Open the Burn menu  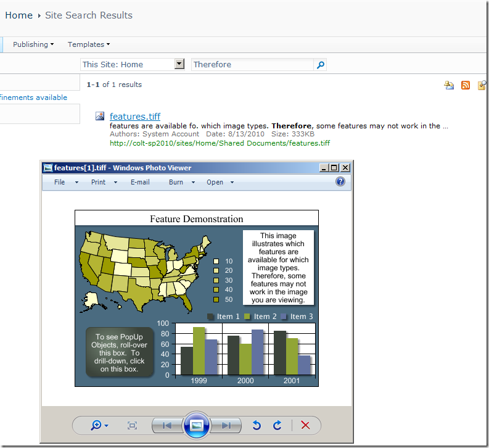click(181, 182)
